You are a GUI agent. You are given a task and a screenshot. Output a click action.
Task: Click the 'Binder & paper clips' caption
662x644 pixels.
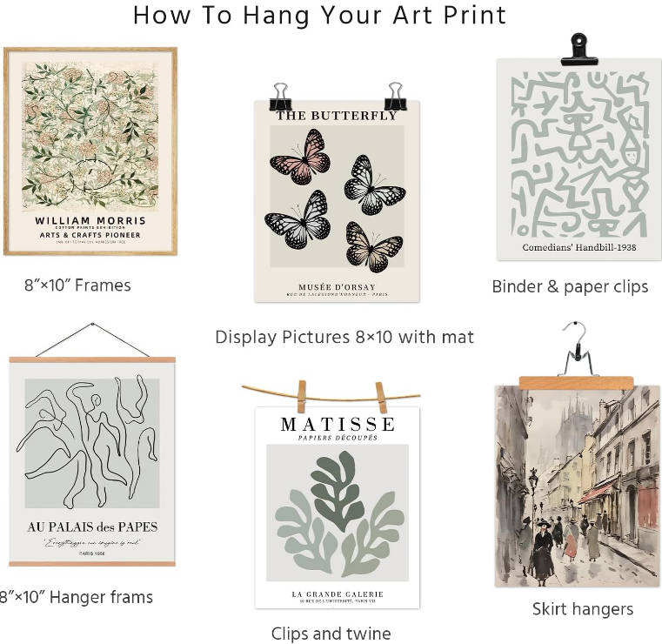570,286
